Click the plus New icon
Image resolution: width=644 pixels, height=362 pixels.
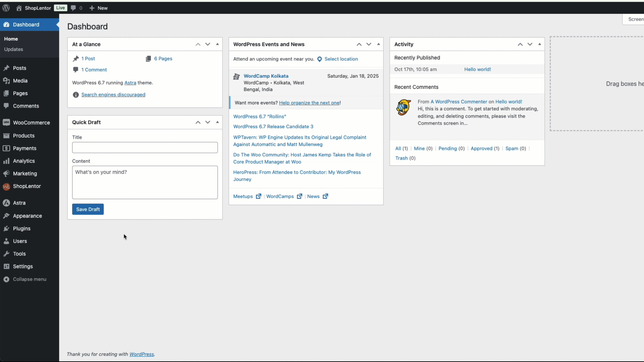pos(92,8)
